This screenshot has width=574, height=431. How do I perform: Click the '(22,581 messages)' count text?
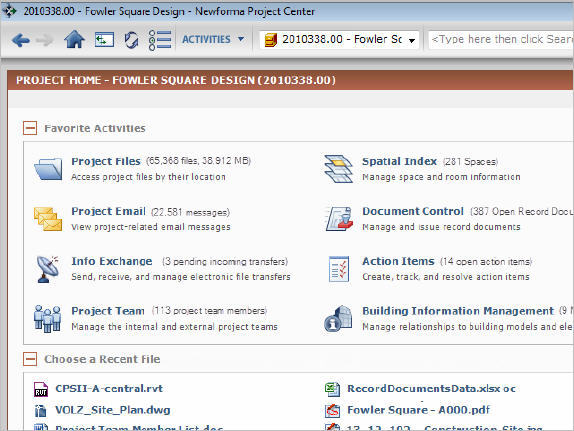pyautogui.click(x=190, y=212)
